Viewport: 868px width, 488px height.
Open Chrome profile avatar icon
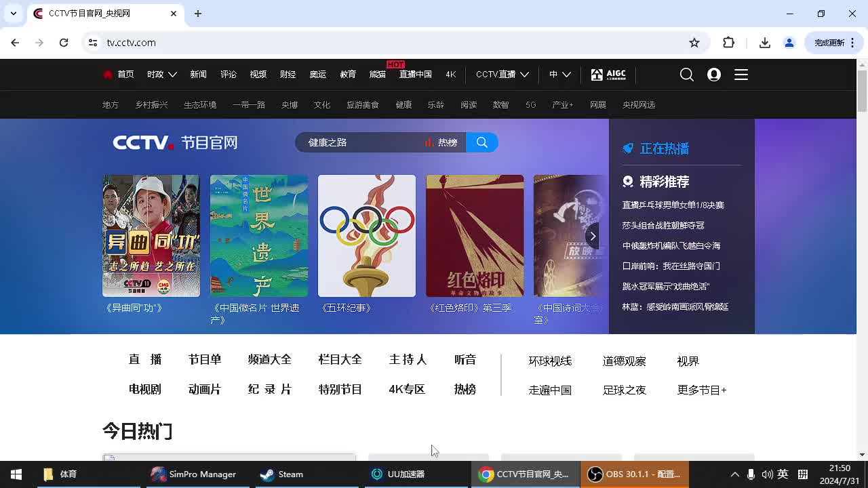(x=789, y=43)
